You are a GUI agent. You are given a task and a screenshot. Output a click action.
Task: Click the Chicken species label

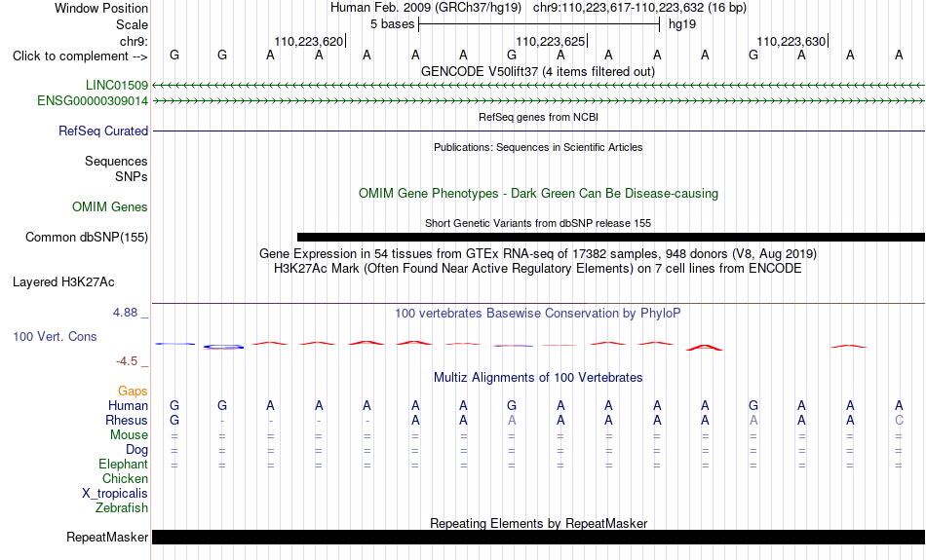[x=125, y=478]
